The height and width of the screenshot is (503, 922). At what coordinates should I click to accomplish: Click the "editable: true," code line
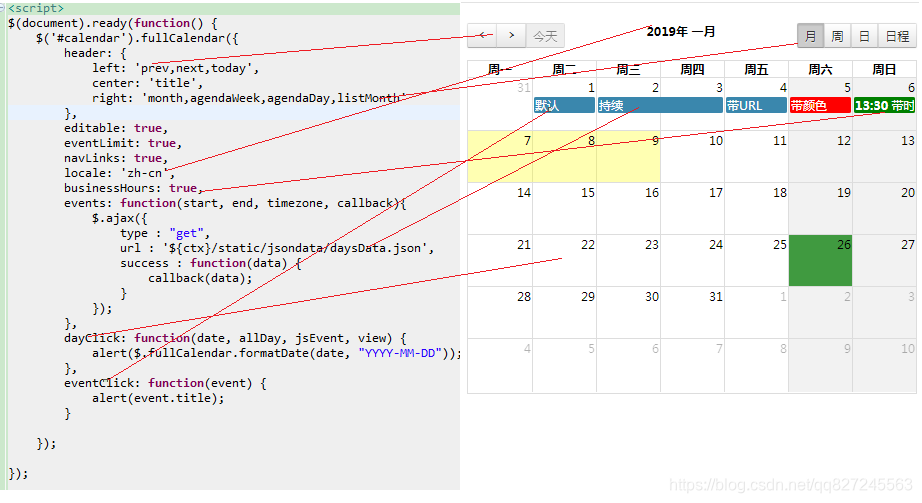pyautogui.click(x=116, y=128)
